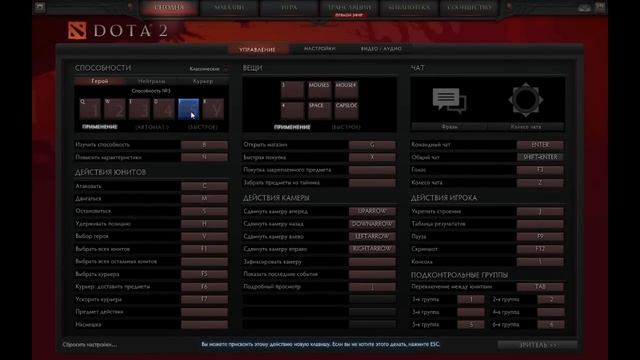Click the Колесо чата button

point(526,127)
